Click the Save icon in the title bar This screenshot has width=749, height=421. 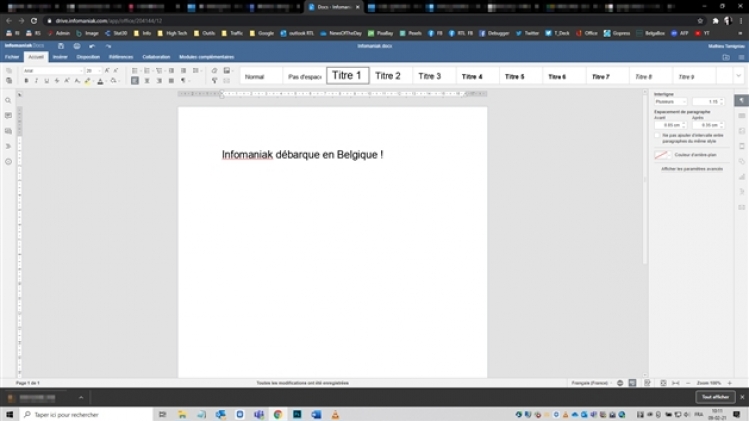tap(61, 45)
